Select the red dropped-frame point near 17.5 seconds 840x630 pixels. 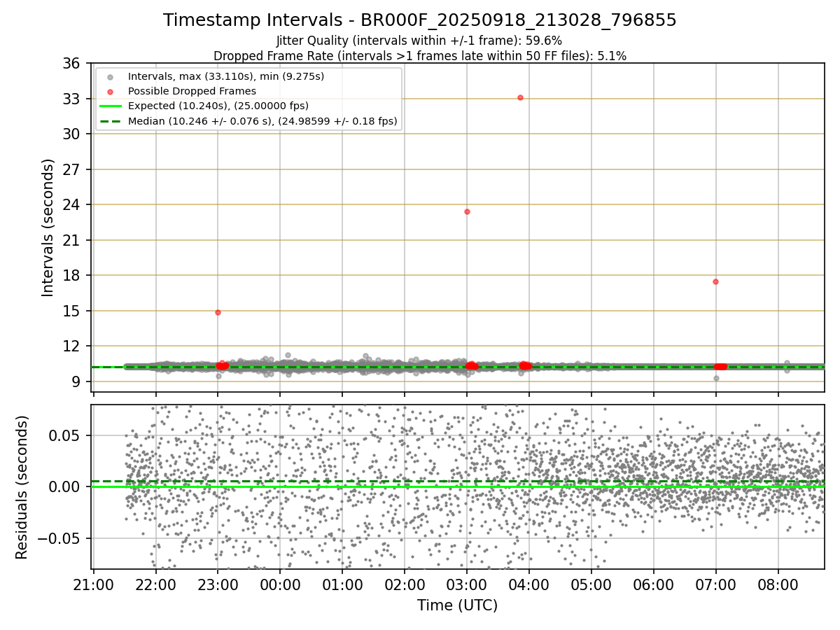715,281
